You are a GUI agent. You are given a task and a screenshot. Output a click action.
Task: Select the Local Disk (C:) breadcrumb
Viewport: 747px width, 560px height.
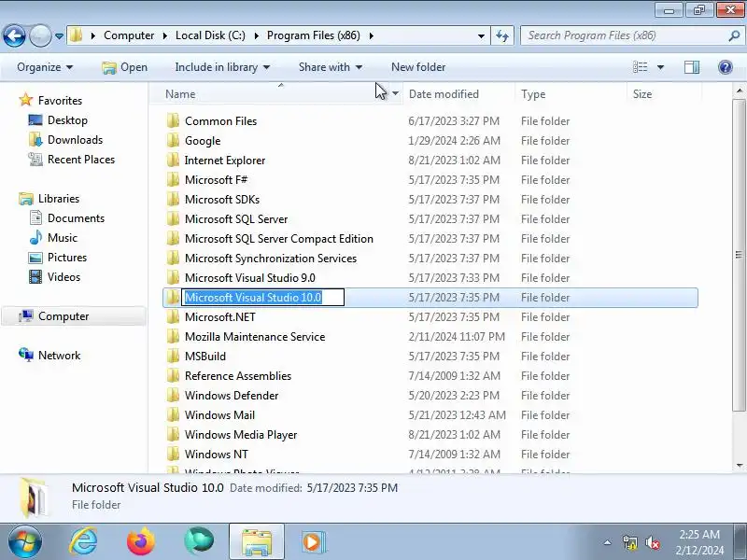(210, 35)
